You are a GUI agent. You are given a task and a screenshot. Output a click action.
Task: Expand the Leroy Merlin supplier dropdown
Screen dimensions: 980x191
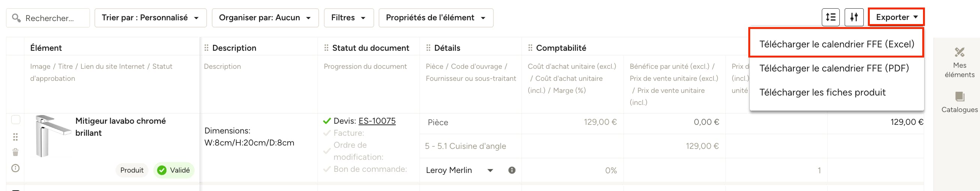(x=490, y=170)
